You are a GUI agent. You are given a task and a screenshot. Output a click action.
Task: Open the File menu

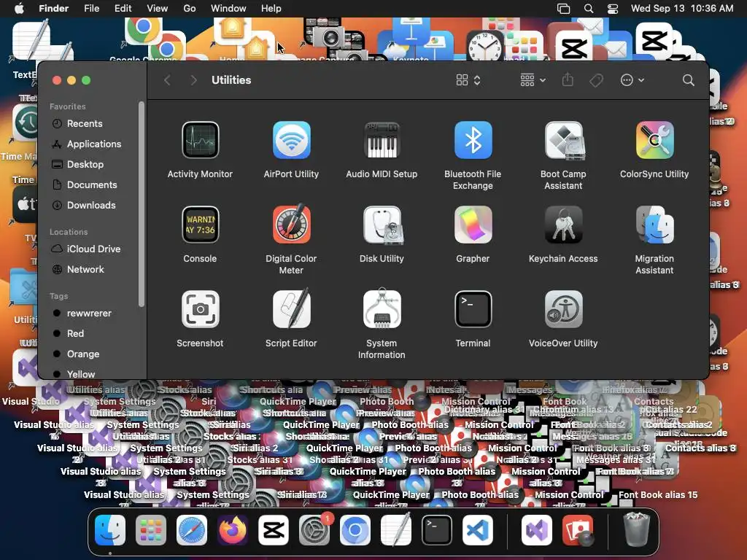pyautogui.click(x=91, y=9)
